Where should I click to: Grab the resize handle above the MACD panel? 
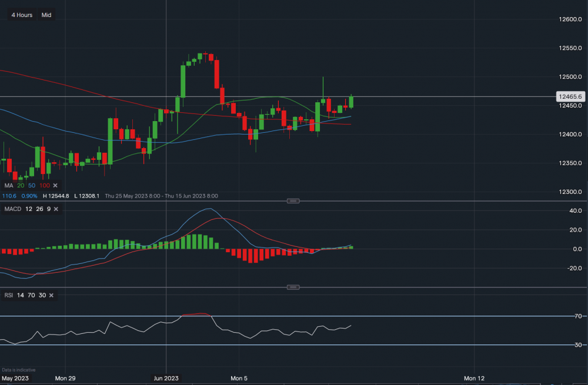coord(293,201)
